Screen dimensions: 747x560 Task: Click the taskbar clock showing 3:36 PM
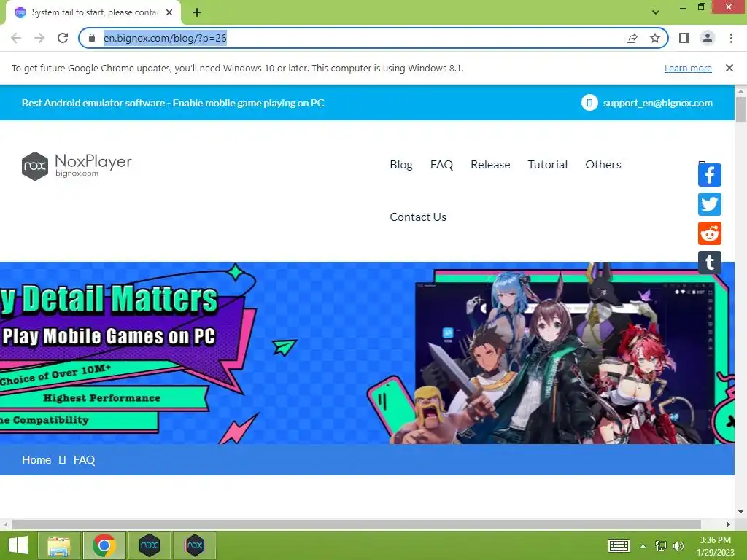pos(715,545)
